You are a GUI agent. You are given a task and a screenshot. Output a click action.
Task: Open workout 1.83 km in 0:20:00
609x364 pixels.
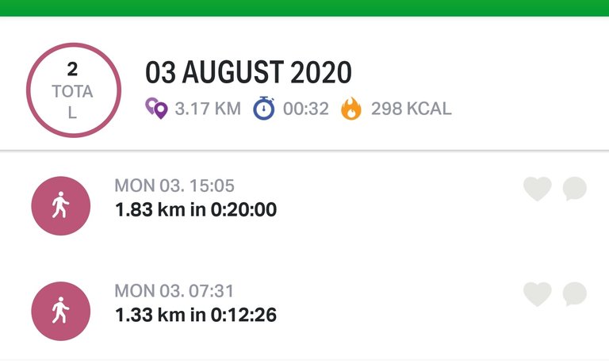(196, 209)
